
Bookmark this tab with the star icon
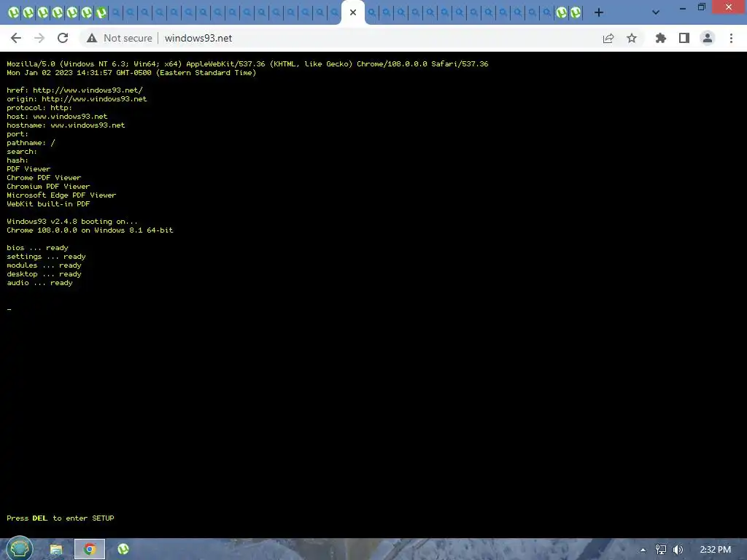632,38
